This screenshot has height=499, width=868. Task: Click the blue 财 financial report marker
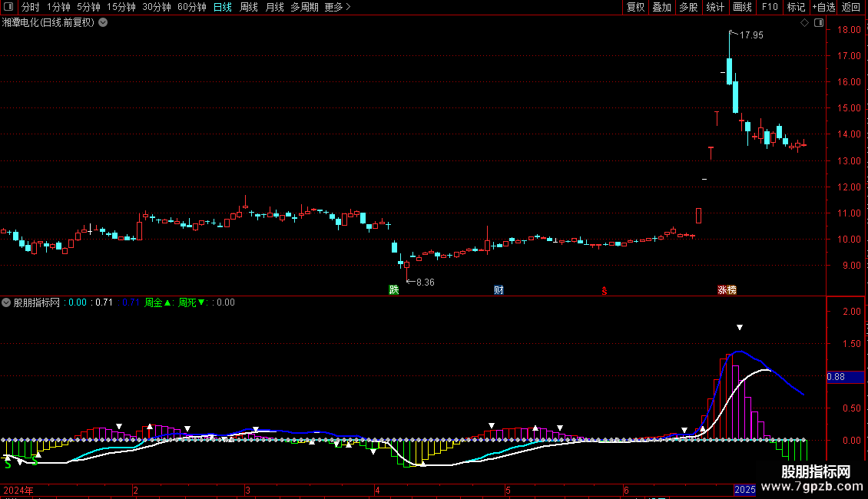(x=499, y=290)
